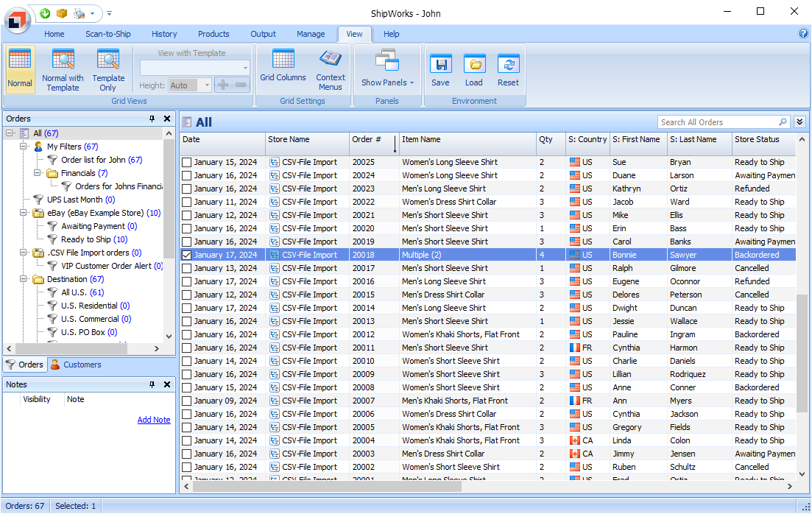Open the quick access toolbar customize arrow
This screenshot has height=514, width=812.
pyautogui.click(x=109, y=14)
